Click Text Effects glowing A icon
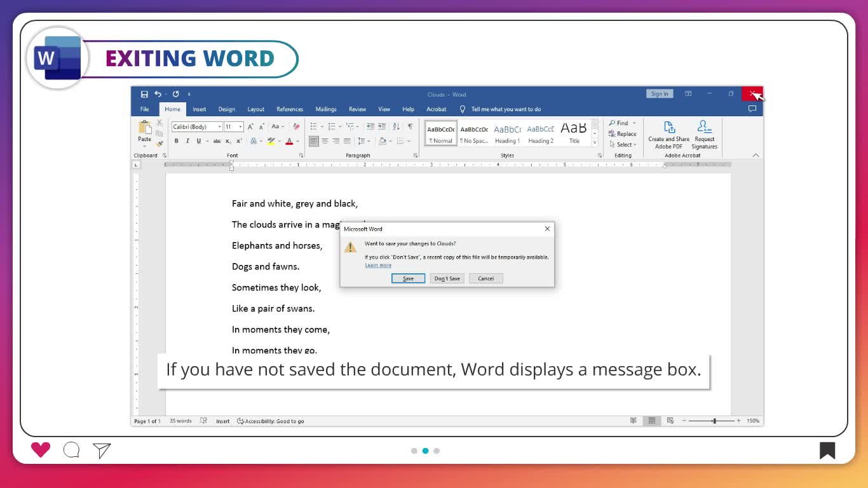 pos(253,141)
